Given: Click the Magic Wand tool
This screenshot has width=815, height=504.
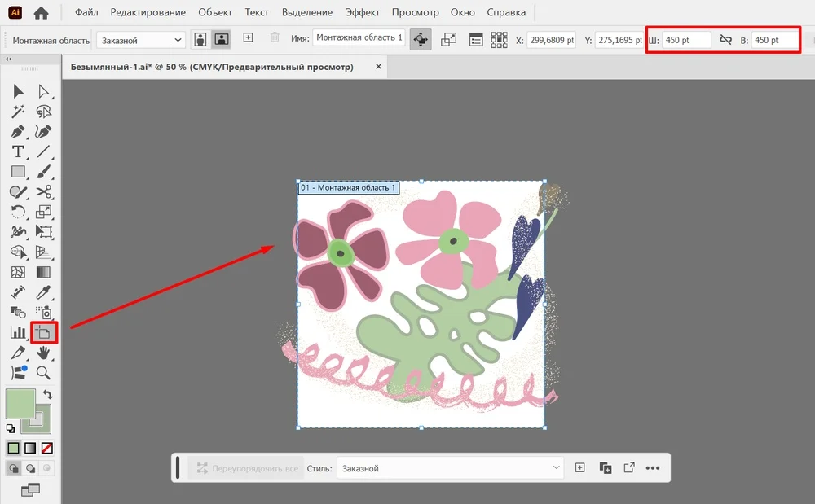Looking at the screenshot, I should click(18, 112).
